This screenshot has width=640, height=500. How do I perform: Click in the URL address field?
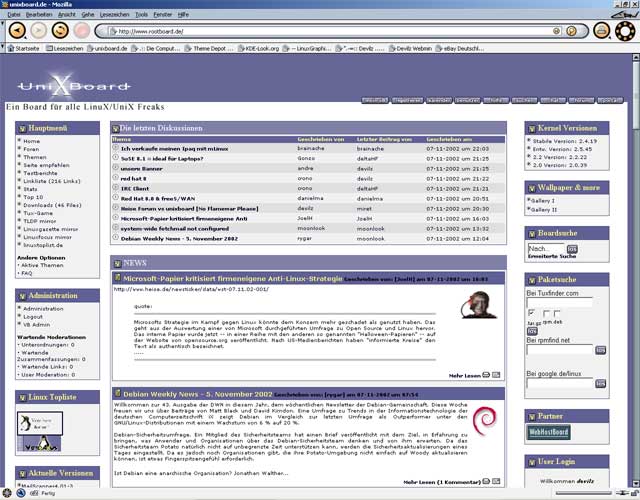(x=333, y=31)
